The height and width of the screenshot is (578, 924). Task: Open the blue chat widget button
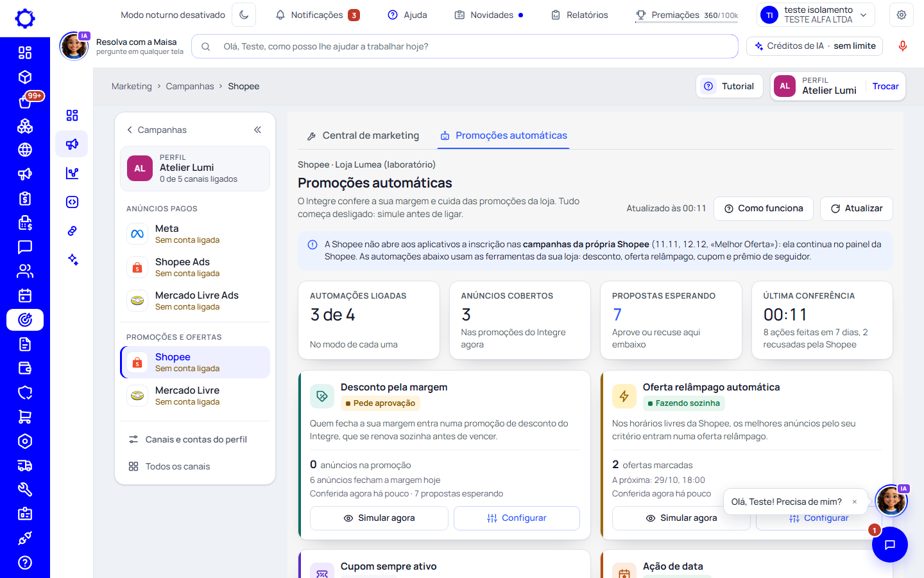[889, 545]
